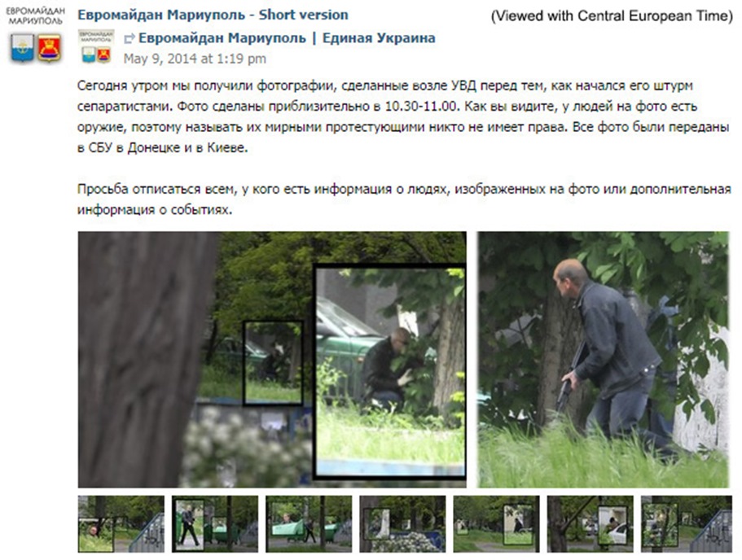Open fourth thumbnail with white flowers
Image resolution: width=742 pixels, height=560 pixels.
coord(402,524)
